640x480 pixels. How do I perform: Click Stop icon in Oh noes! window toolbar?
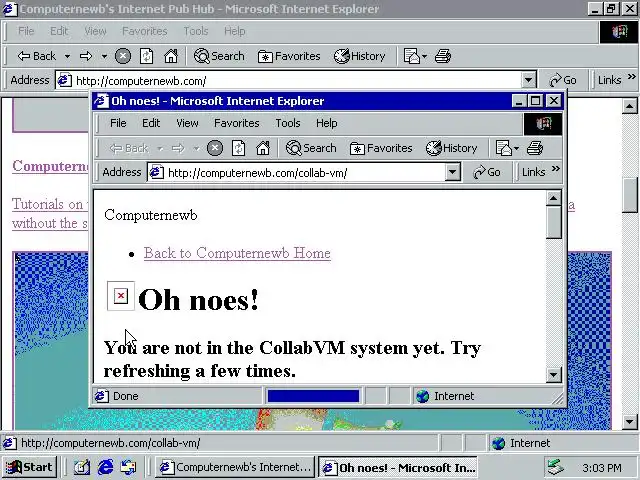(215, 148)
